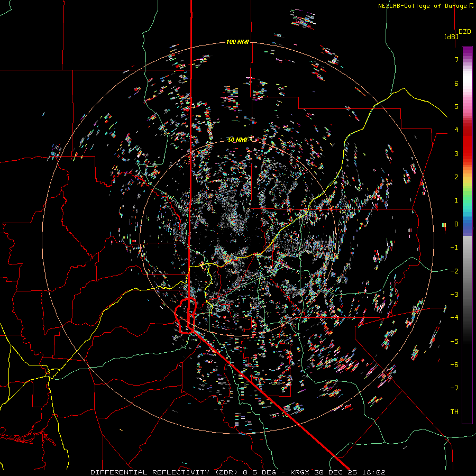Click the 0 value on color scale
This screenshot has width=476, height=476.
pos(456,224)
